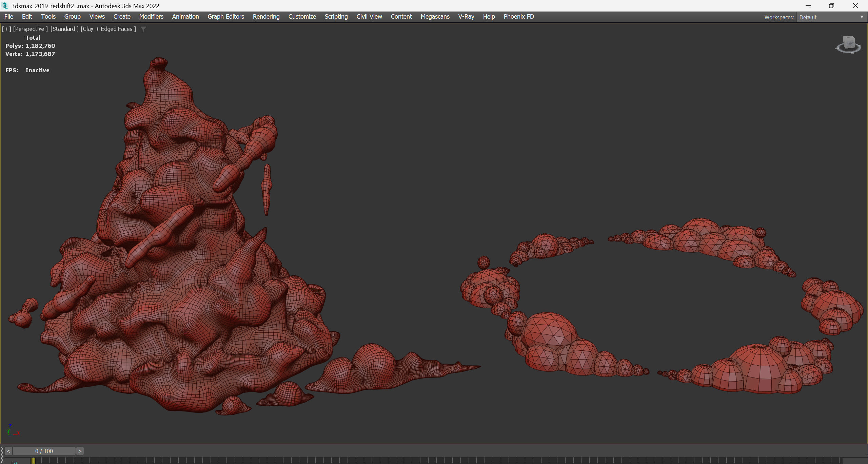
Task: Open the [Clay + Edged Faces] display menu
Action: (108, 29)
